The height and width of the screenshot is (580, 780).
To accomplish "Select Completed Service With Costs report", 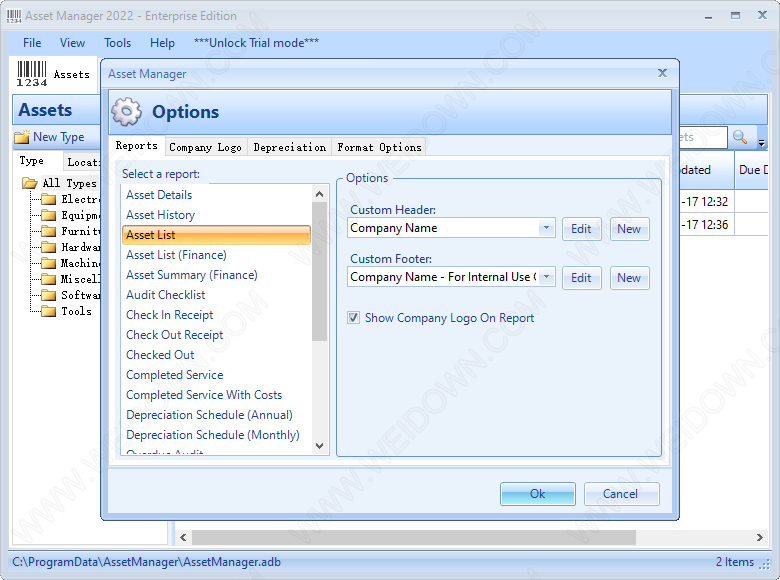I will pos(216,395).
